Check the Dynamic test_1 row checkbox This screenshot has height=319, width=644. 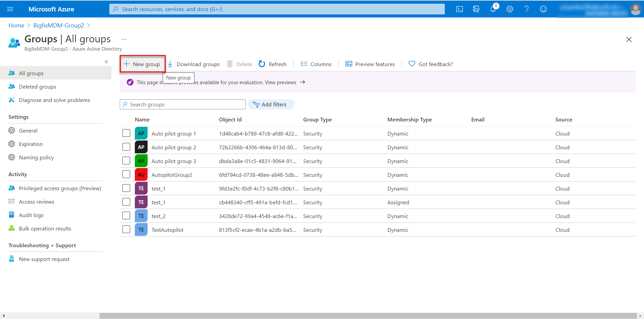(126, 188)
